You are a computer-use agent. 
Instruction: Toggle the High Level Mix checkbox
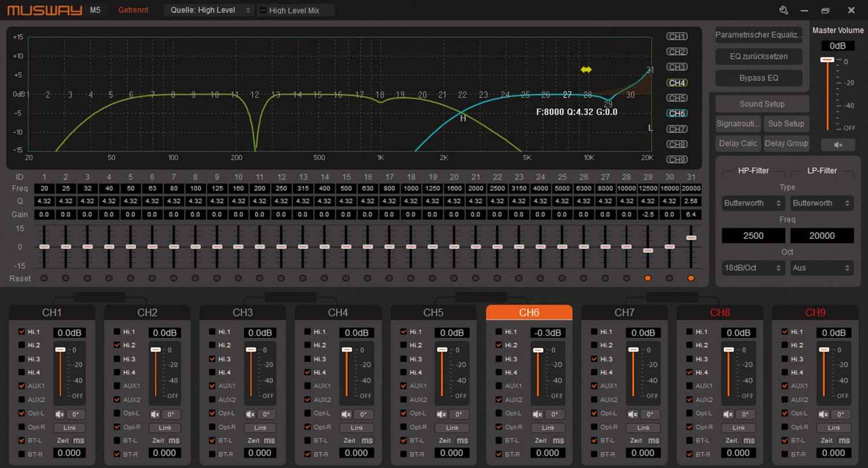[x=263, y=10]
